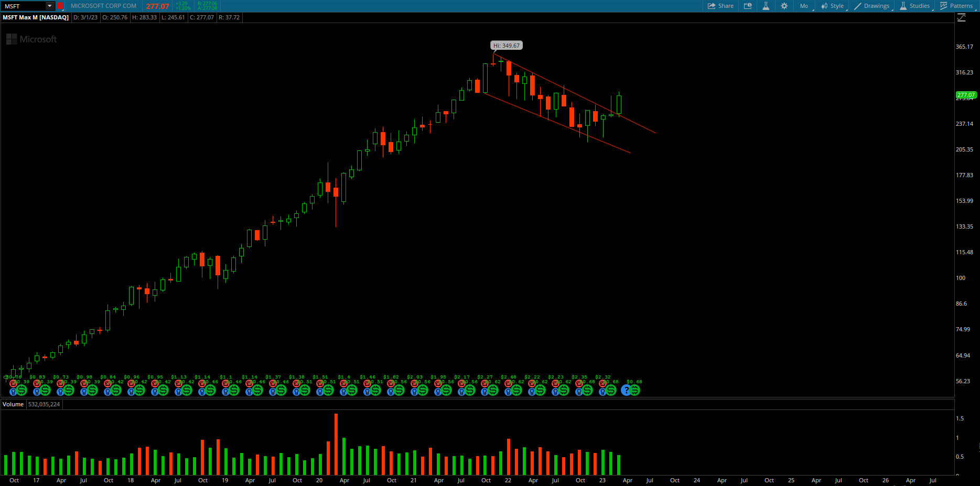Click the red number 1 link badge
The width and height of the screenshot is (980, 486).
pos(60,6)
